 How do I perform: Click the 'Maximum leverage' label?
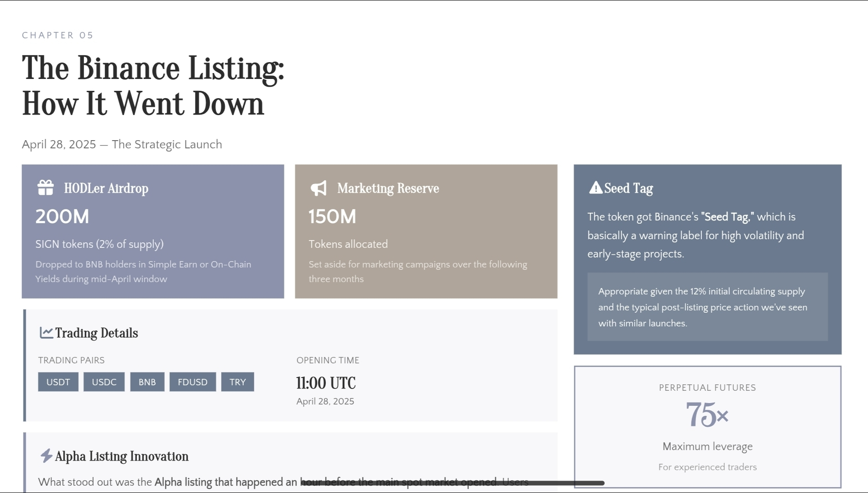click(x=708, y=446)
